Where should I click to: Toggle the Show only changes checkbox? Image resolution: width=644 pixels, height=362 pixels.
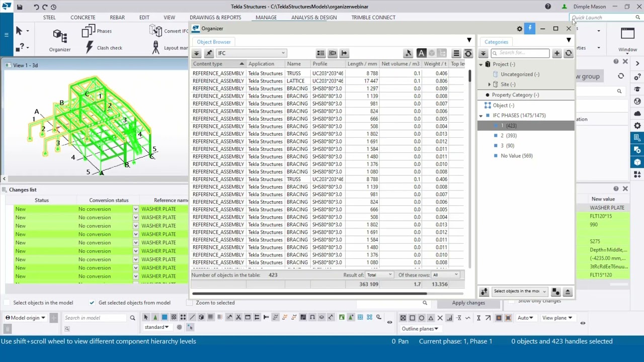pyautogui.click(x=511, y=301)
